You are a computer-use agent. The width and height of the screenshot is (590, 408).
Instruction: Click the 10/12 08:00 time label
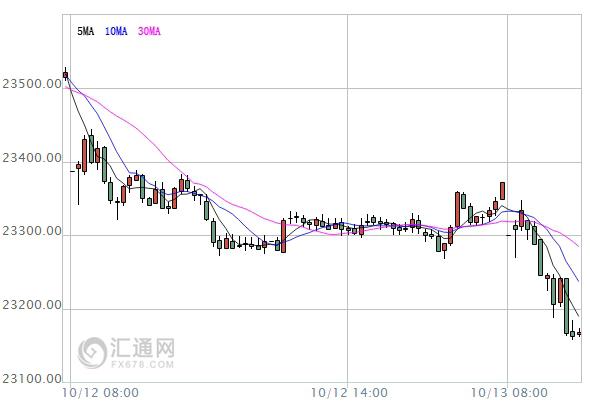pyautogui.click(x=100, y=393)
